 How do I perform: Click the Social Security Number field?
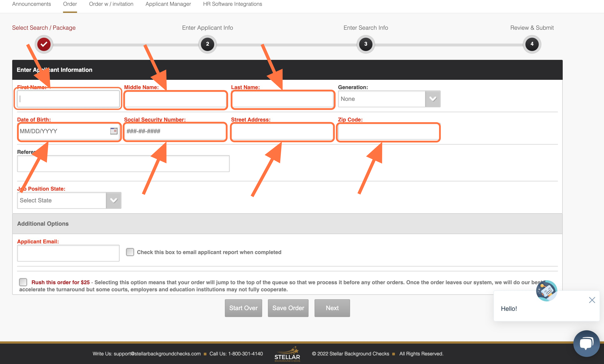click(175, 131)
